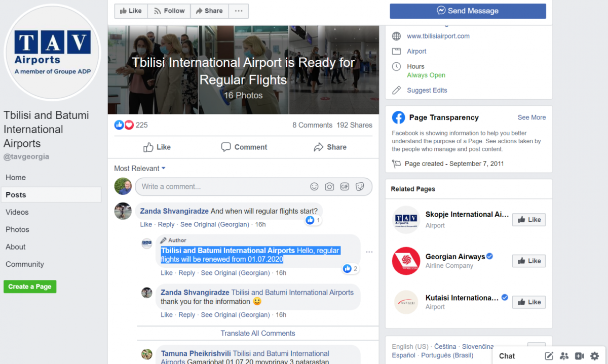This screenshot has height=364, width=608.
Task: Click the camera photo attachment icon
Action: (329, 187)
